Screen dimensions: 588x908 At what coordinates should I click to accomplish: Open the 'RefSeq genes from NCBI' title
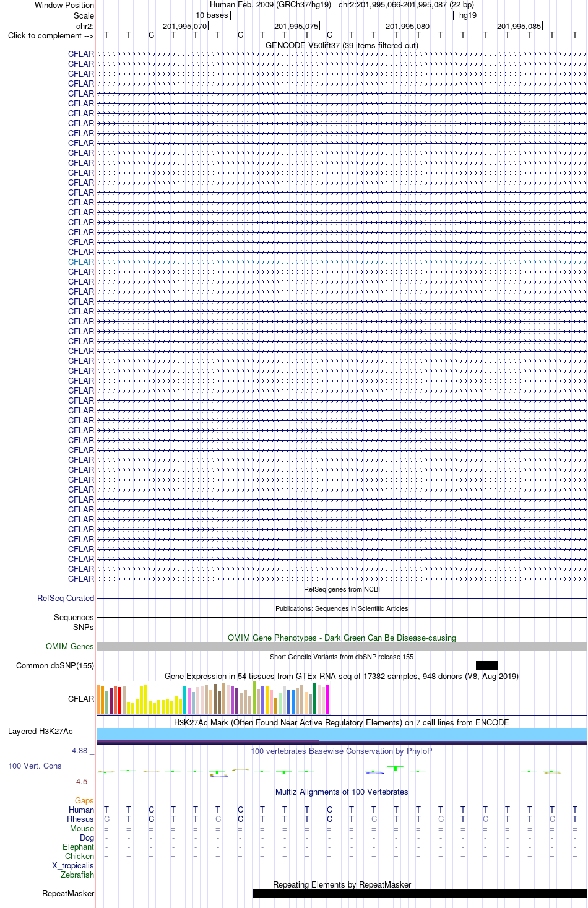[342, 589]
